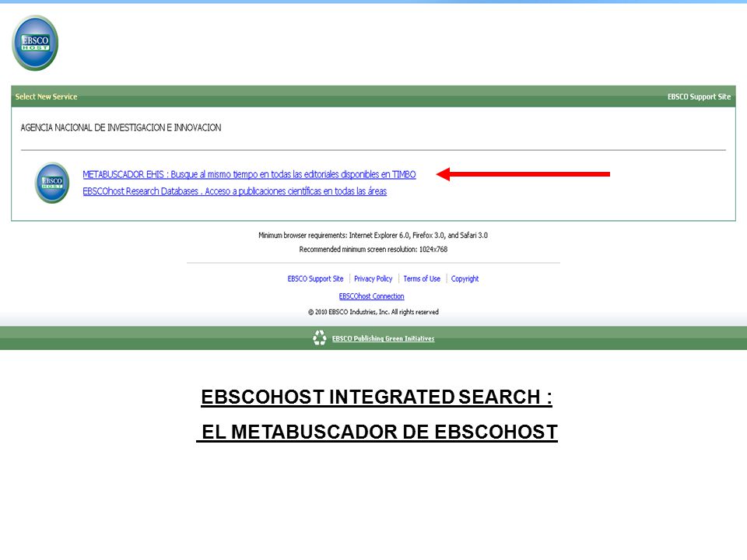This screenshot has width=747, height=560.
Task: Click the EL METABUSCADOR DE EBSCOHOST heading
Action: (377, 432)
